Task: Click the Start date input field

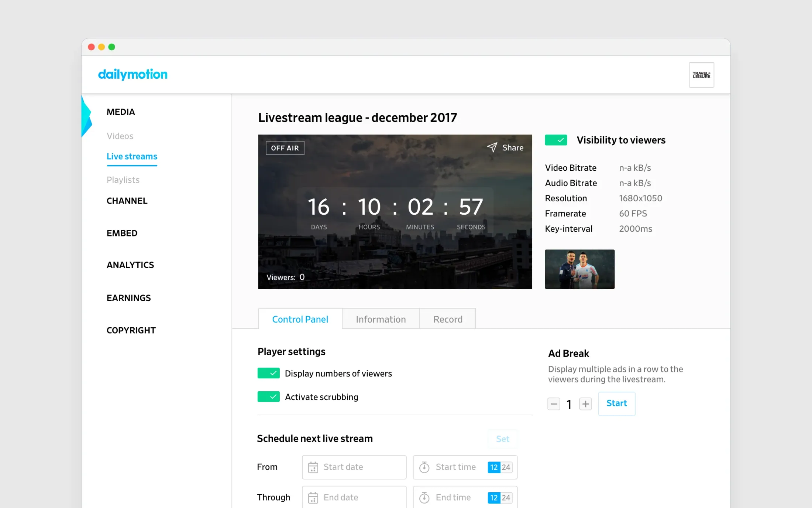Action: pyautogui.click(x=354, y=467)
